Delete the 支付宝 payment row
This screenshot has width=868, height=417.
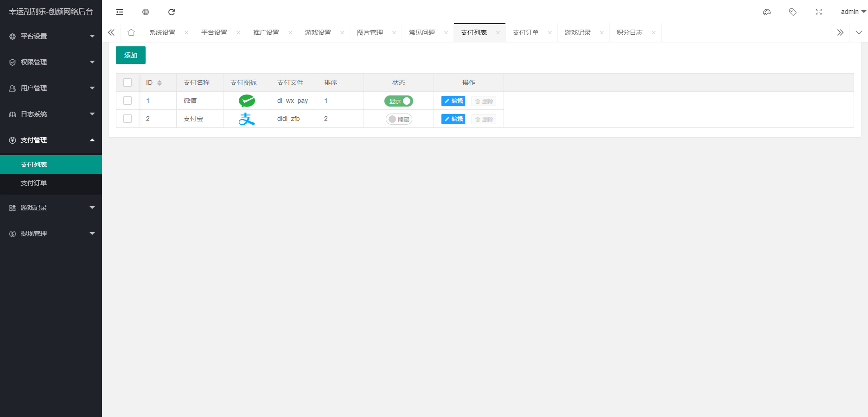pos(484,119)
